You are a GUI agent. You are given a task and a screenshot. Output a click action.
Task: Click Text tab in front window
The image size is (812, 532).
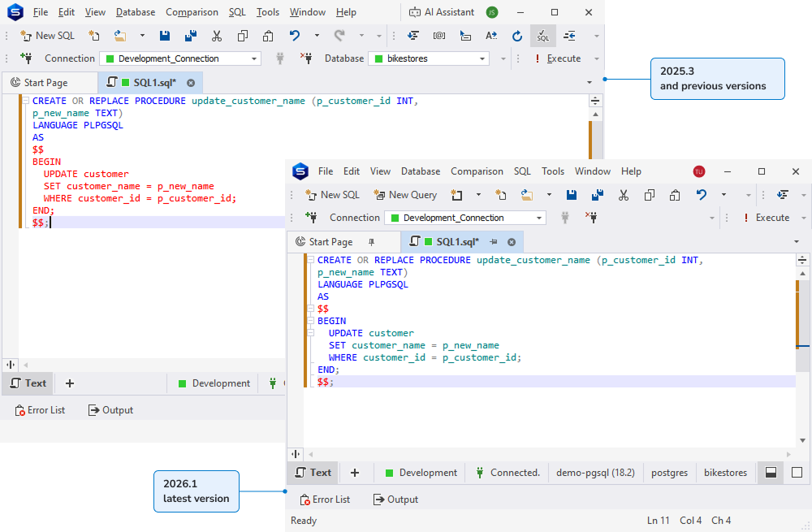313,473
